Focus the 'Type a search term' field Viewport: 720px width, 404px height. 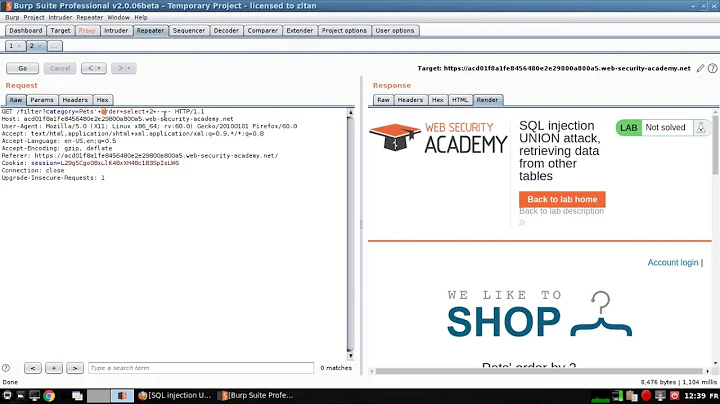pos(201,368)
